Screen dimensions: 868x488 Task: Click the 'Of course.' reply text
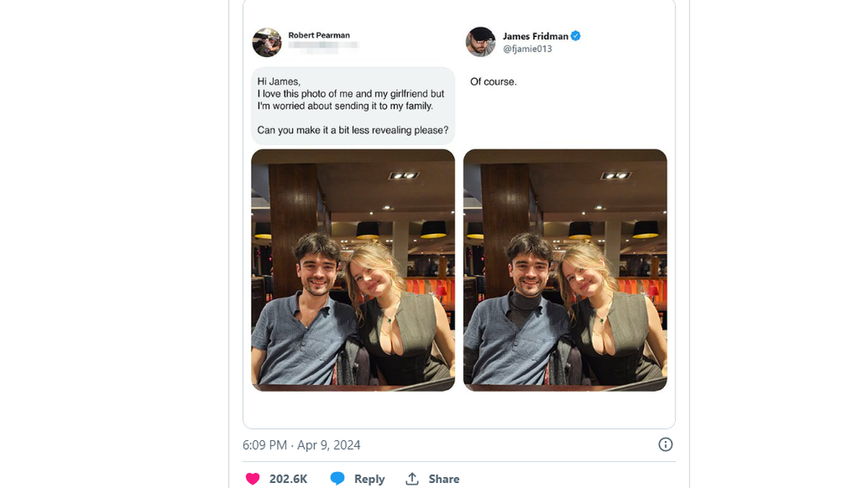coord(493,82)
